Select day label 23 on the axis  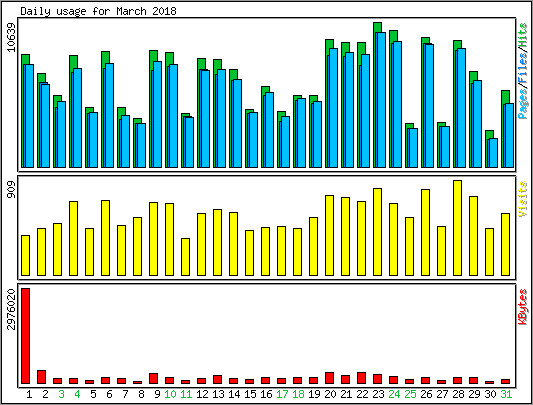point(378,394)
